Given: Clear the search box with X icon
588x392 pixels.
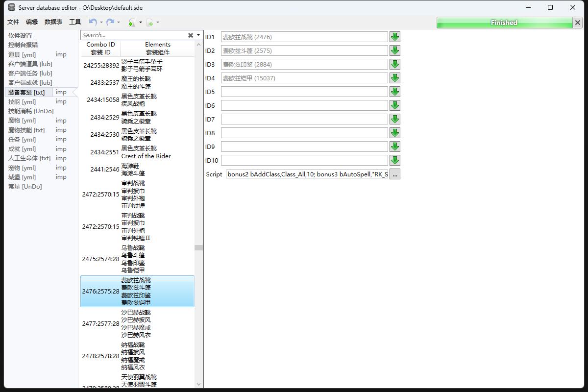Looking at the screenshot, I should click(191, 35).
